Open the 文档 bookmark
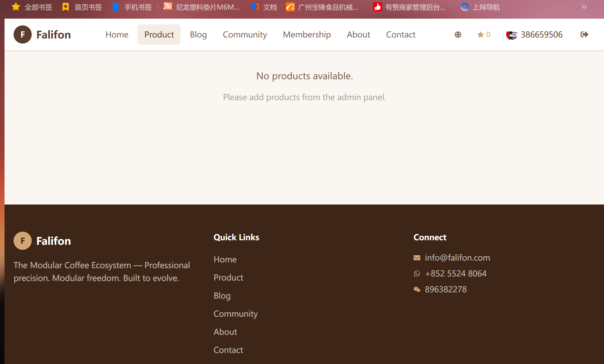The width and height of the screenshot is (604, 364). [264, 7]
